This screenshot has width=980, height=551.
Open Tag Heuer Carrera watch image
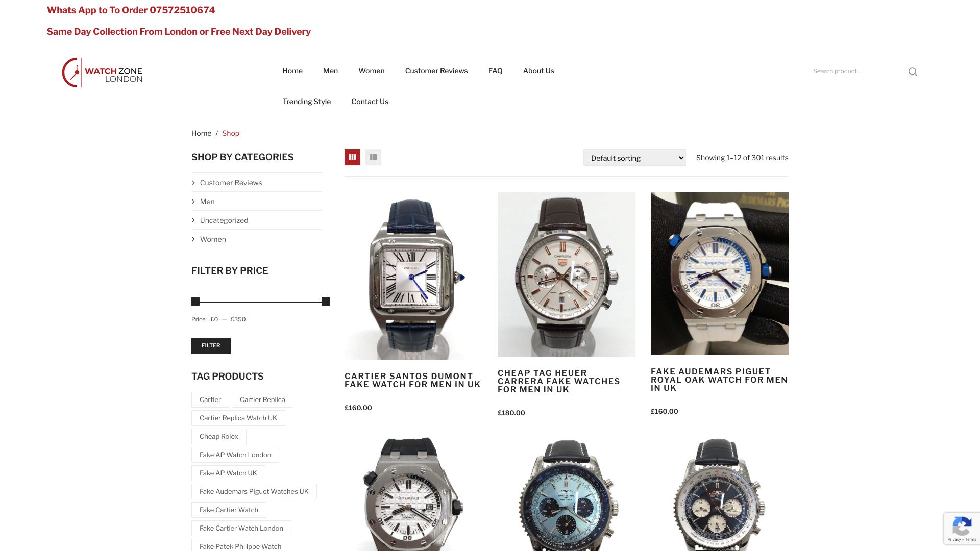pos(567,274)
